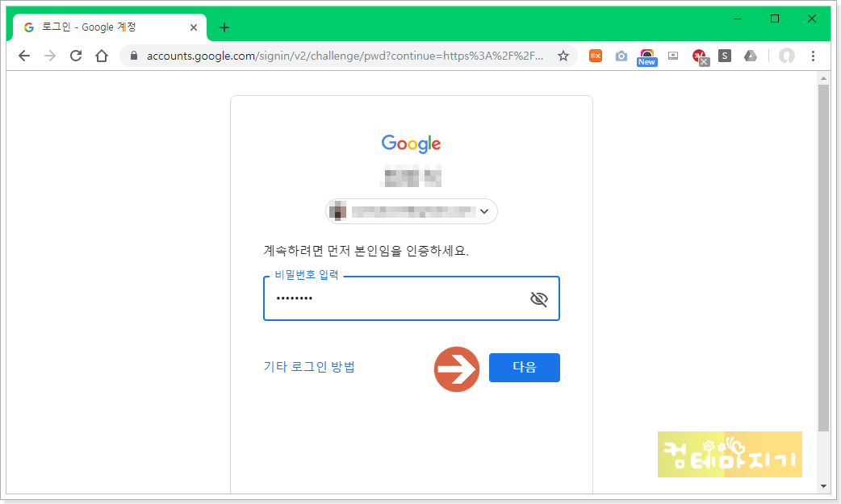Open a new browser tab

coord(224,27)
